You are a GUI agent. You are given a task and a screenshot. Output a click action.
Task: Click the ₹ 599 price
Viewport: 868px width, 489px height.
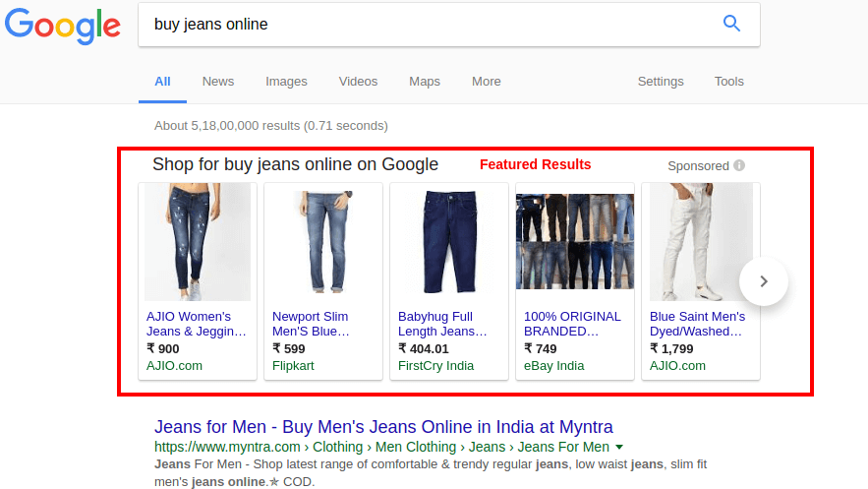tap(289, 349)
